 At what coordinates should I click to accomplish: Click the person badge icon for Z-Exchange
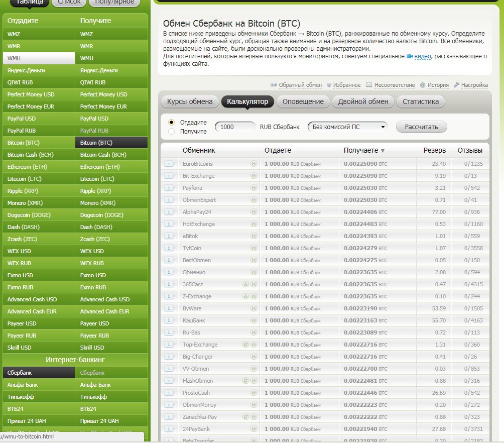point(245,296)
